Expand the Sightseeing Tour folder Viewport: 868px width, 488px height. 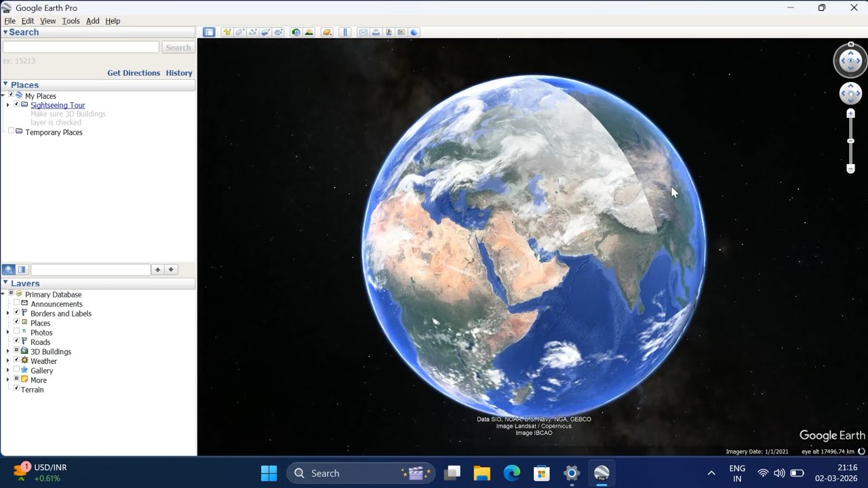(8, 105)
